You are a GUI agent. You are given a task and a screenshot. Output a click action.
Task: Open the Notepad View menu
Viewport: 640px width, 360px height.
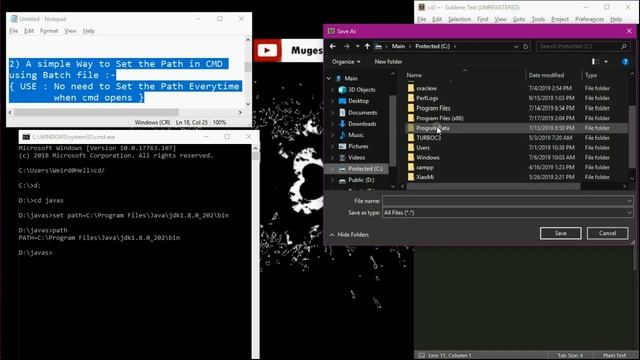coord(70,31)
